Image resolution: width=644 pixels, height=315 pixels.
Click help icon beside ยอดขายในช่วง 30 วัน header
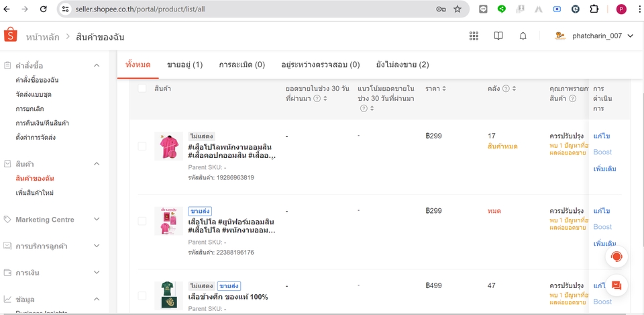coord(317,98)
